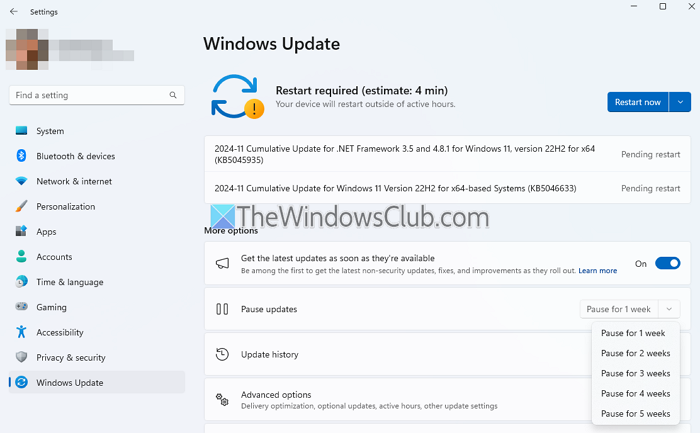Expand the Pause updates dropdown chevron
Image resolution: width=700 pixels, height=433 pixels.
669,309
